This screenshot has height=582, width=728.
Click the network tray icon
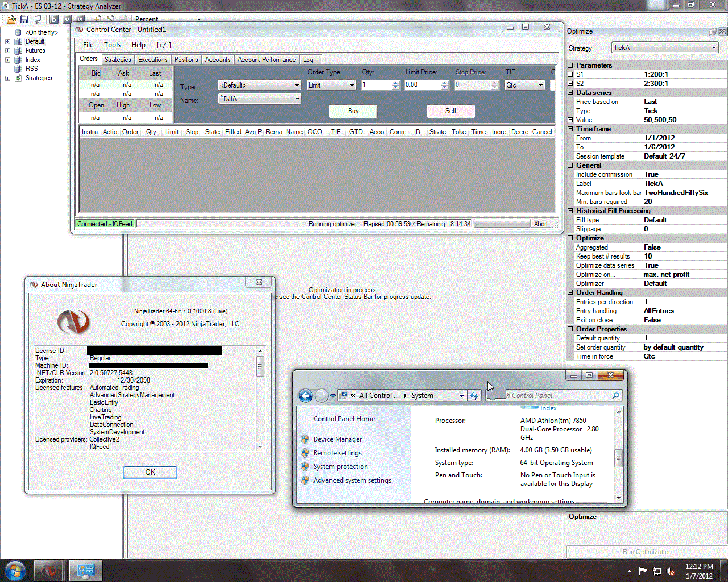point(657,571)
